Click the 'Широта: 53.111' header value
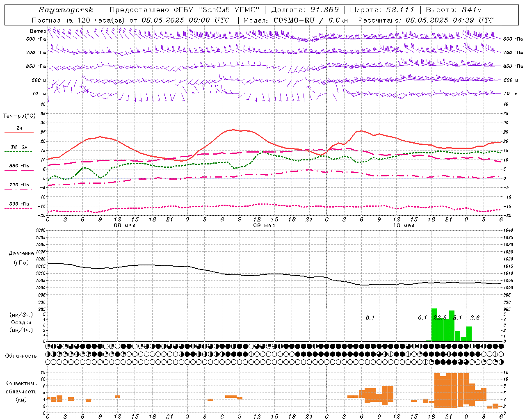The image size is (525, 420). 382,10
